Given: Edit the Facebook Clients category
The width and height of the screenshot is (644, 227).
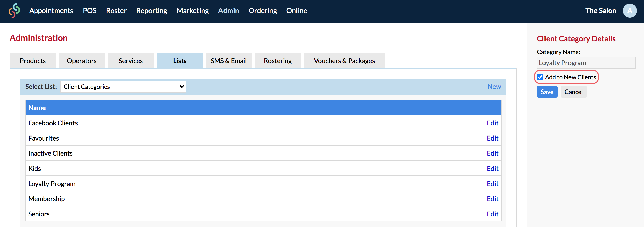Looking at the screenshot, I should tap(492, 123).
